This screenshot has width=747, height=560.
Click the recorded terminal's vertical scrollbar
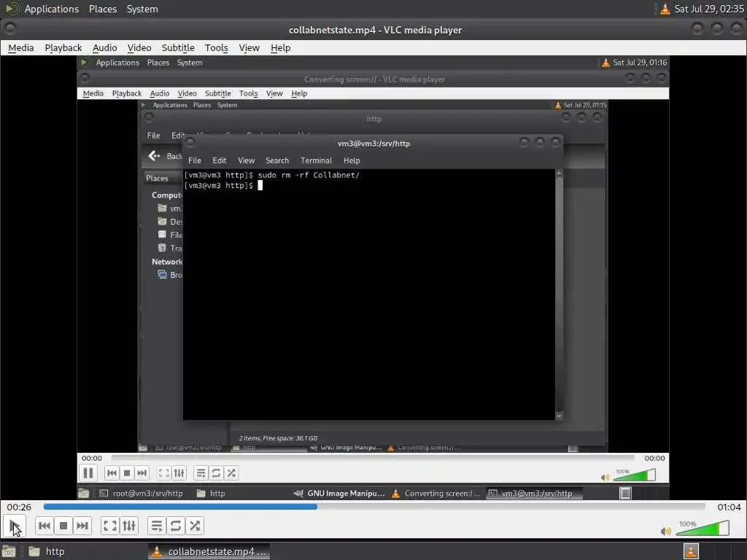(x=559, y=295)
